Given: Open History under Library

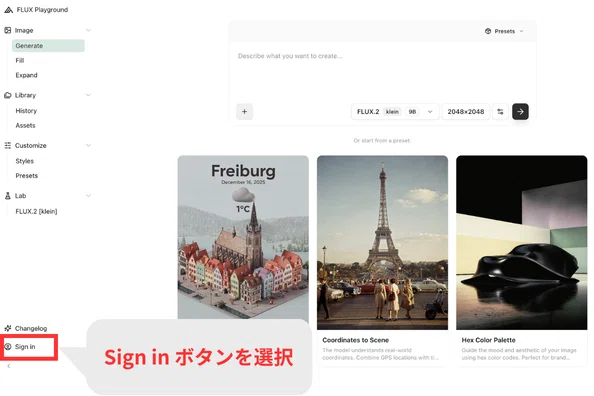Looking at the screenshot, I should [26, 111].
